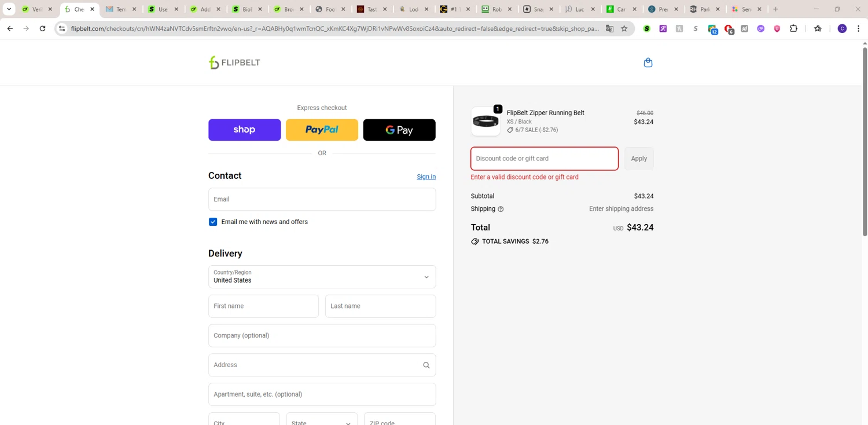Click the 6/7 SALE (-$2.76) discount label

(536, 130)
